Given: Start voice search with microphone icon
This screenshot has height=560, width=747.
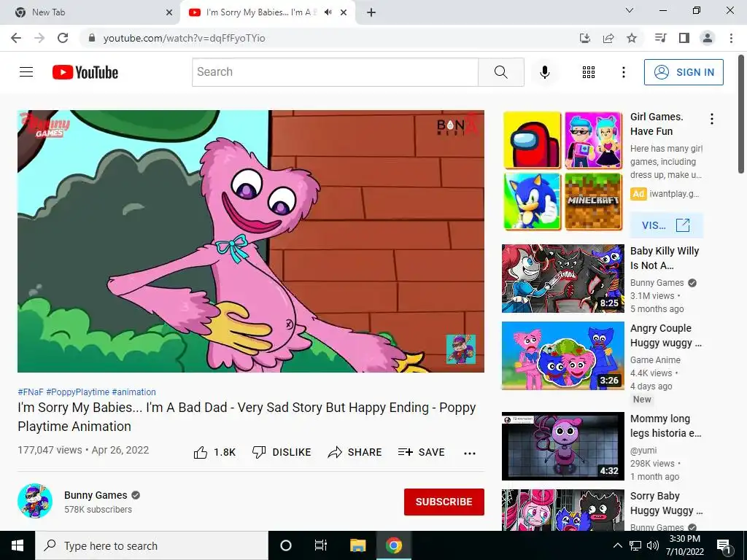Looking at the screenshot, I should click(544, 72).
